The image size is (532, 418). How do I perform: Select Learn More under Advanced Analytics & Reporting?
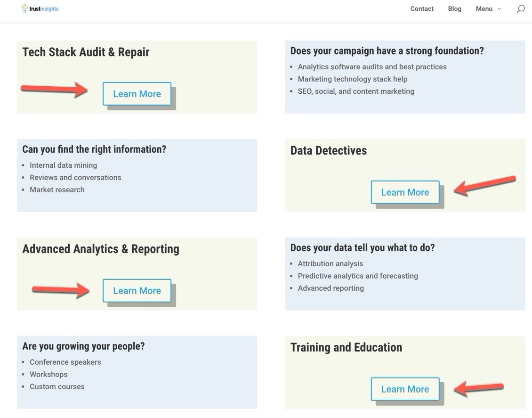[x=137, y=291]
